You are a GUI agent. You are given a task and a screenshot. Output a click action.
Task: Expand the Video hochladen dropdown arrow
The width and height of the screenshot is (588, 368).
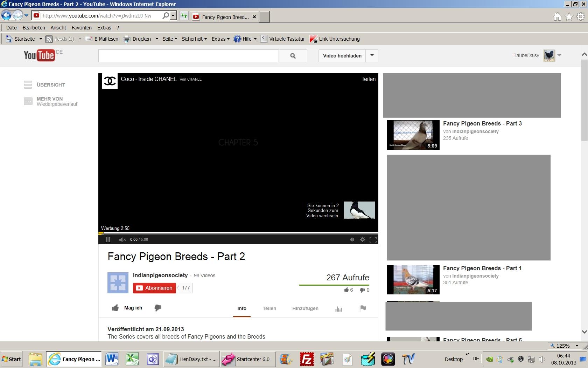pyautogui.click(x=372, y=56)
